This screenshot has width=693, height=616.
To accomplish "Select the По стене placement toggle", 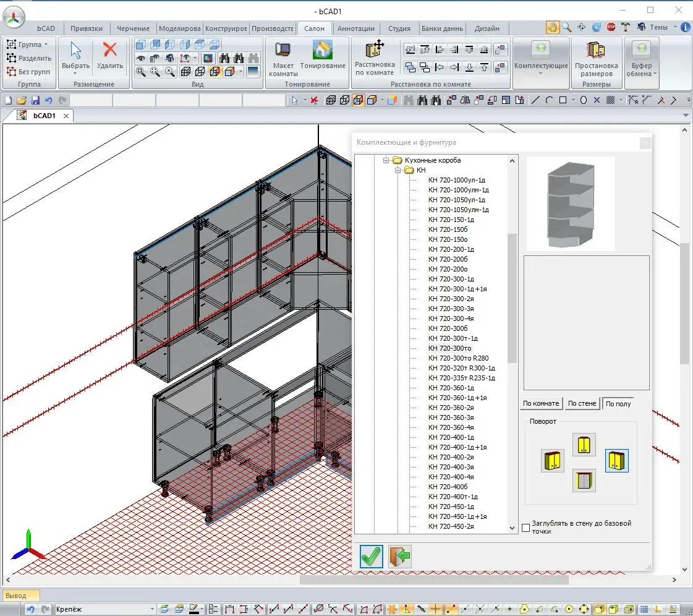I will (582, 403).
